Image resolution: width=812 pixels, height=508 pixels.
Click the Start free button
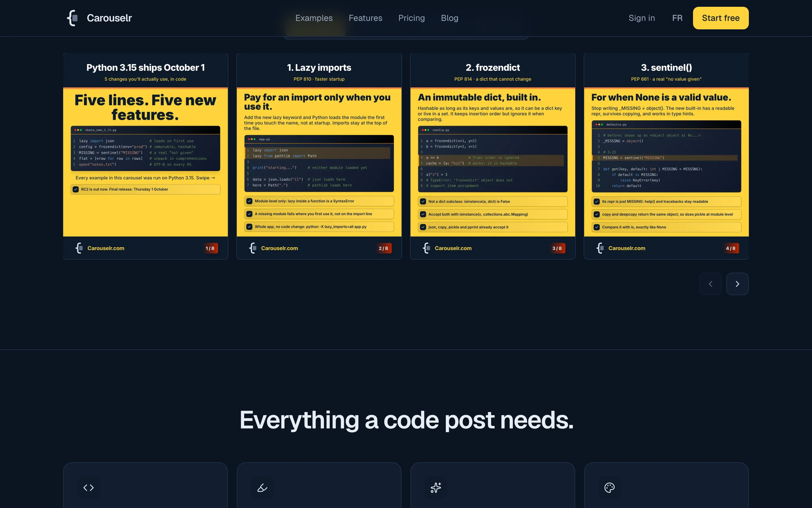point(720,18)
